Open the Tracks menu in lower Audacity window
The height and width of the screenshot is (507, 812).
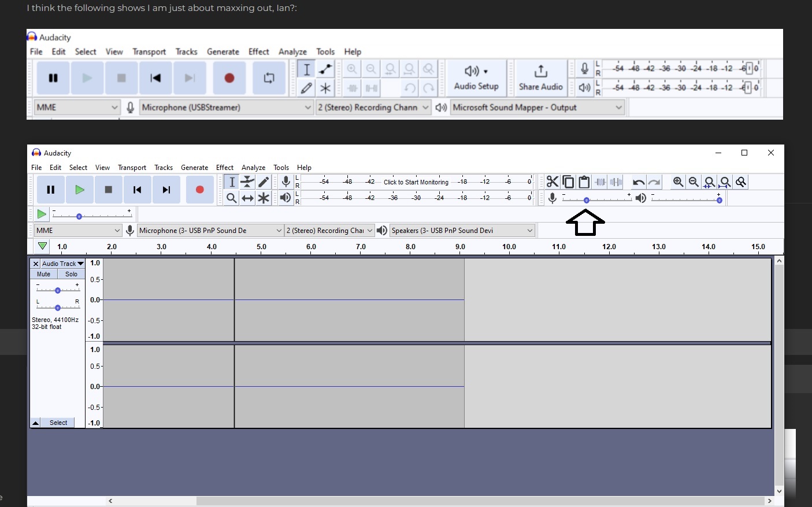point(164,168)
